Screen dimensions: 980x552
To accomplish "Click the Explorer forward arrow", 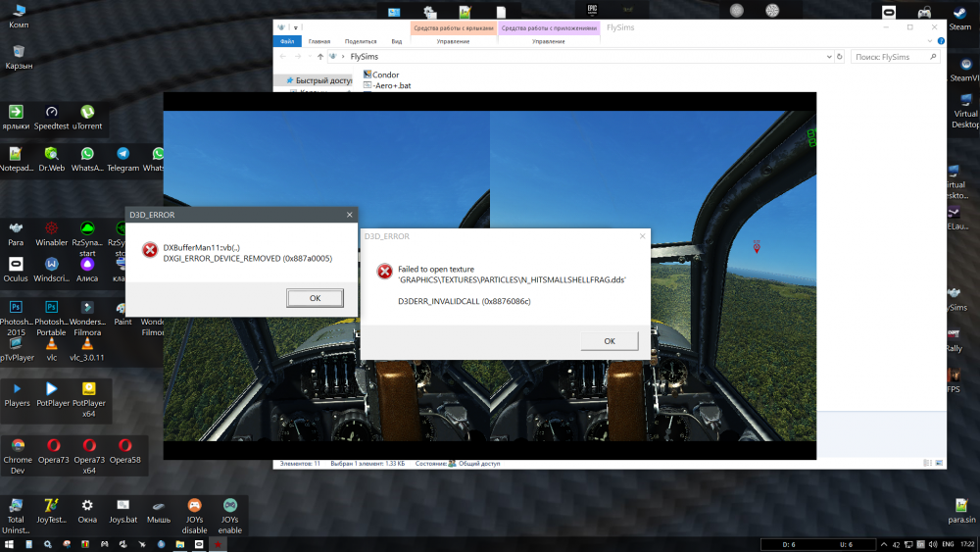I will [298, 57].
